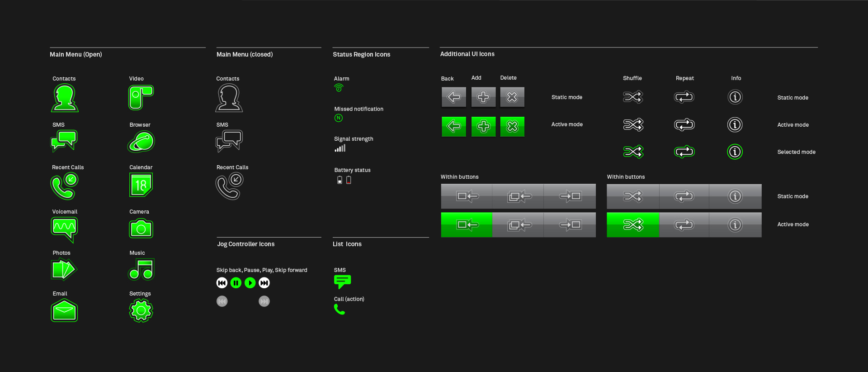Click Info segment in static right button bar
The image size is (868, 372).
pyautogui.click(x=736, y=196)
